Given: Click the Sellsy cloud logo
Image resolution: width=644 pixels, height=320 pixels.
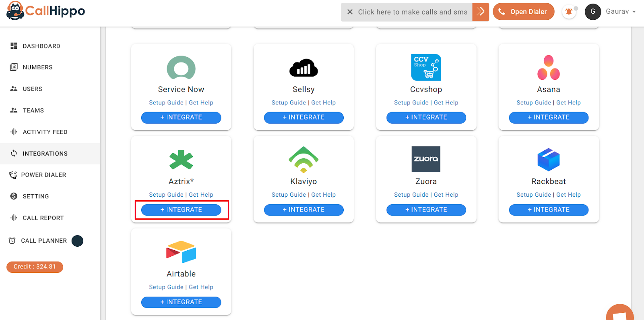Looking at the screenshot, I should pos(303,68).
